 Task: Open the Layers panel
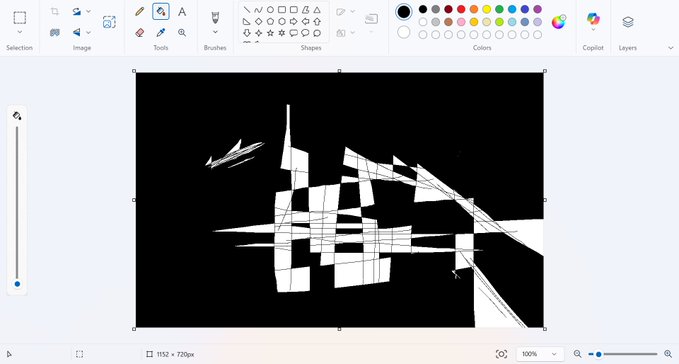tap(628, 22)
